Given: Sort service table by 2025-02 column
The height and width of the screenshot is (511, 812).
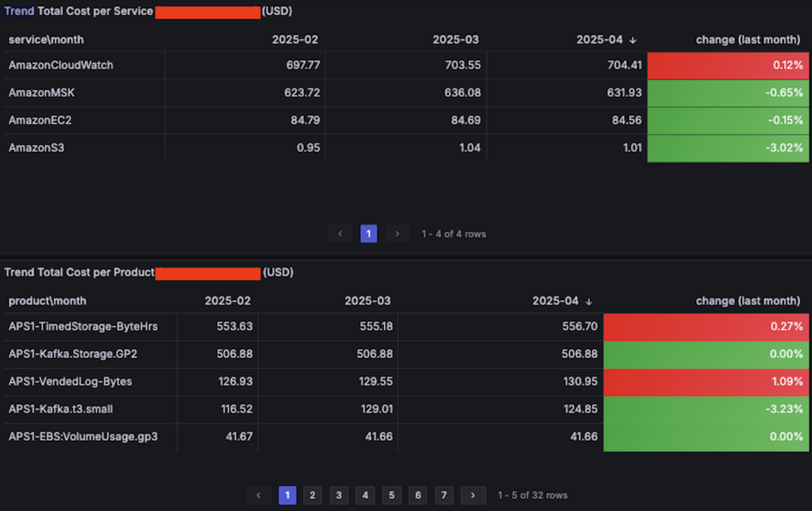Looking at the screenshot, I should 295,40.
